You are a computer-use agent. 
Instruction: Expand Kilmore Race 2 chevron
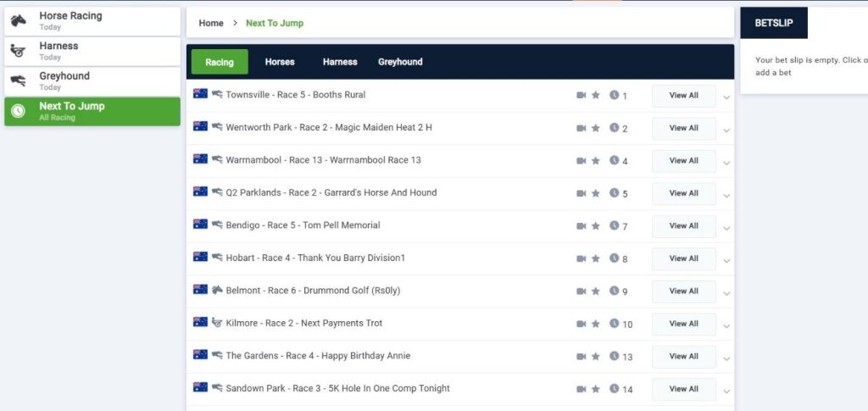726,326
